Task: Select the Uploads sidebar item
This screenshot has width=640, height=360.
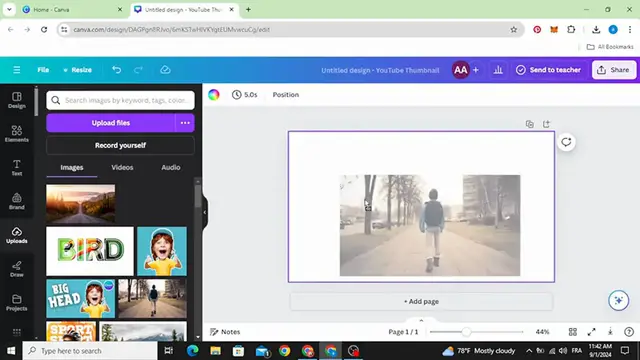Action: tap(17, 236)
